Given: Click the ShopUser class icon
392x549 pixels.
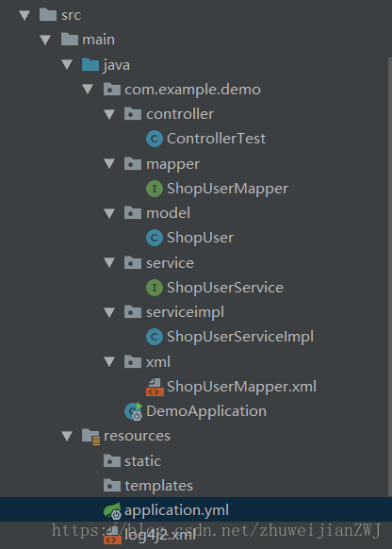Looking at the screenshot, I should tap(155, 238).
